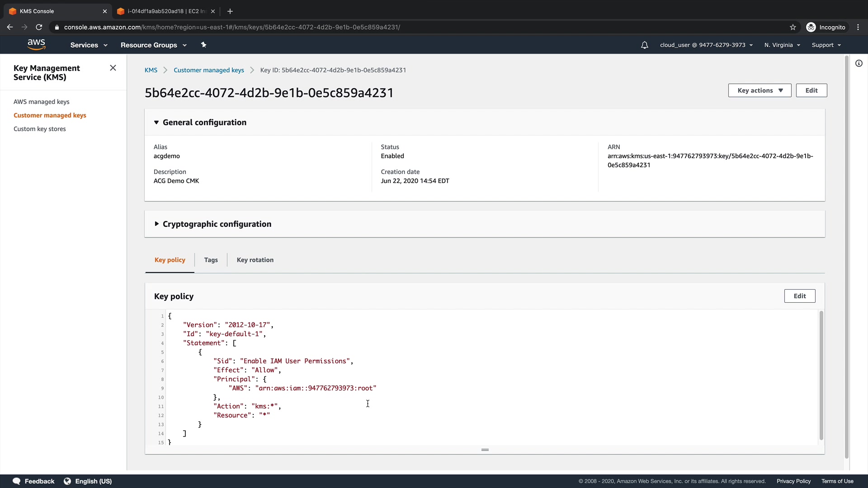Close the KMS side navigation panel

[x=113, y=68]
